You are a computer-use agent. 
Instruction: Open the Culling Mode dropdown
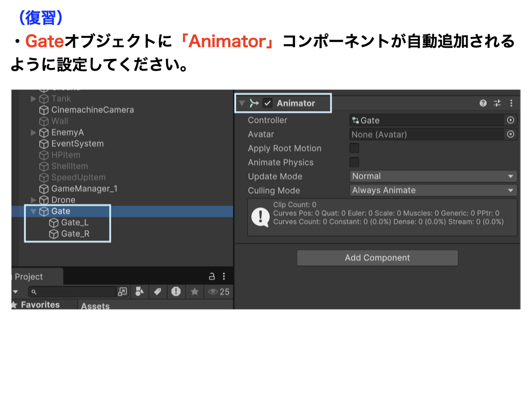coord(433,190)
